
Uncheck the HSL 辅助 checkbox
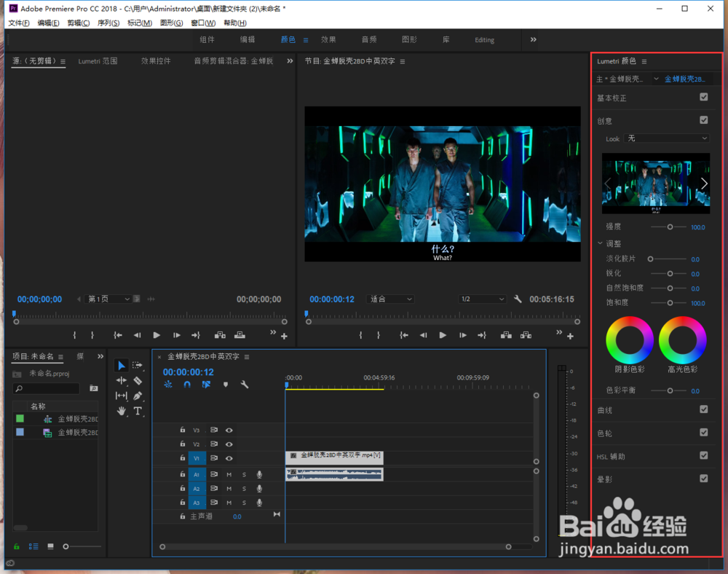coord(704,455)
